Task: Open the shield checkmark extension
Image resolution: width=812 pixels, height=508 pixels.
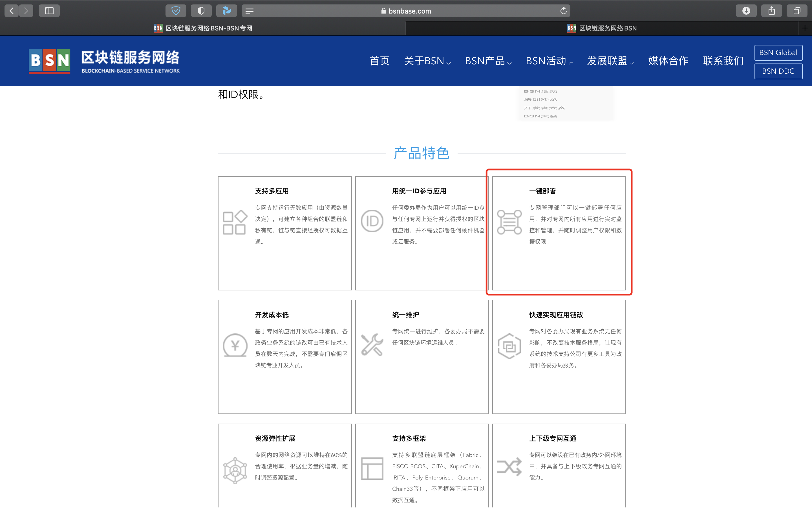Action: (x=176, y=11)
